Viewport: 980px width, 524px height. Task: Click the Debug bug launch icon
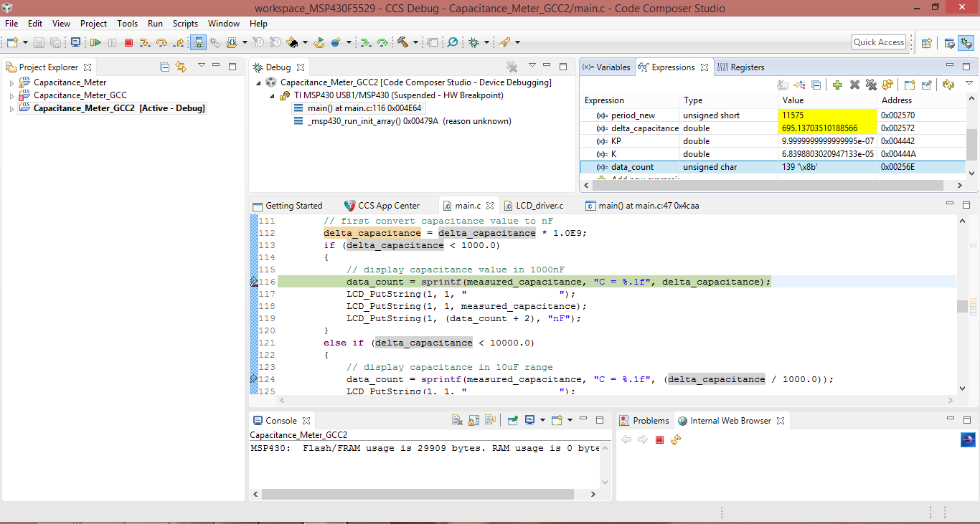click(473, 42)
